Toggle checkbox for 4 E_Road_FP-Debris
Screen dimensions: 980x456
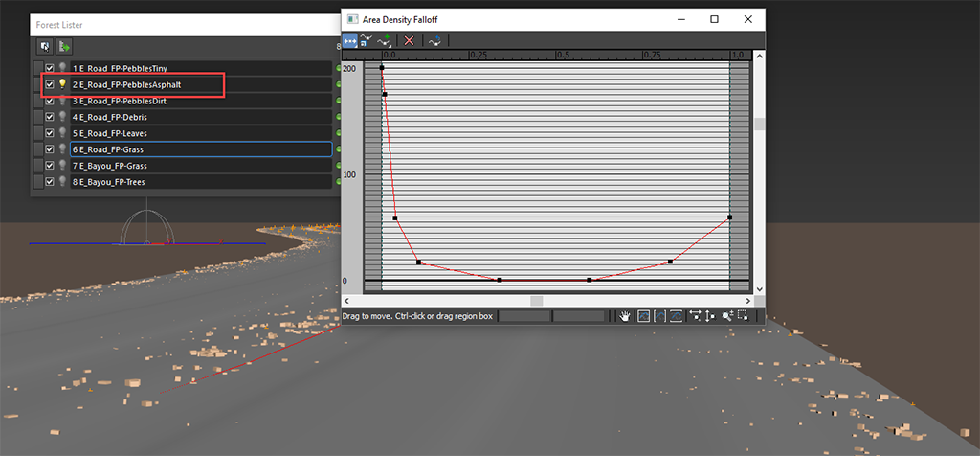pos(50,117)
